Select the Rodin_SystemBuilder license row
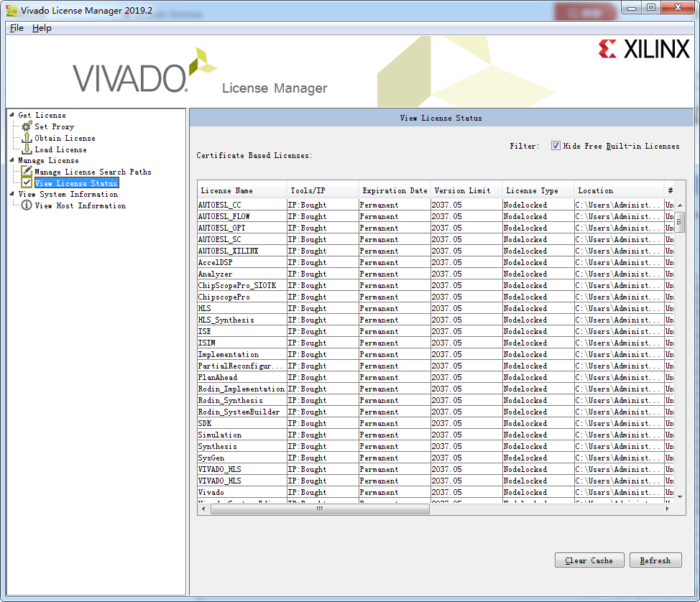The image size is (700, 602). tap(436, 412)
